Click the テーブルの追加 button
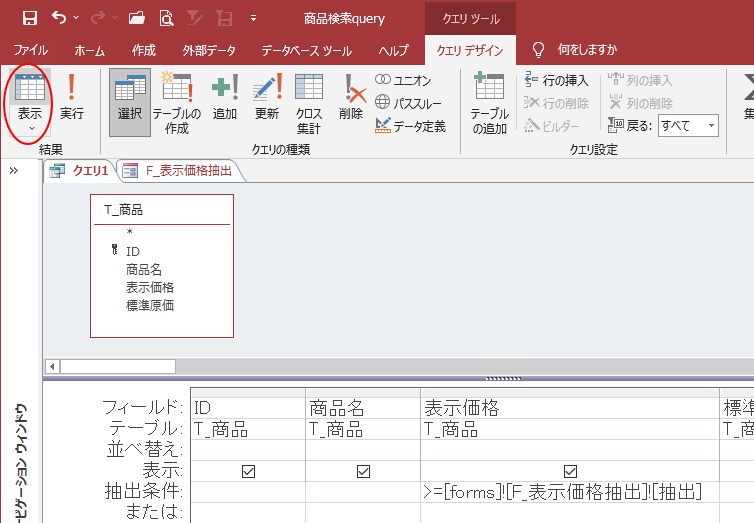754x523 pixels. (490, 103)
